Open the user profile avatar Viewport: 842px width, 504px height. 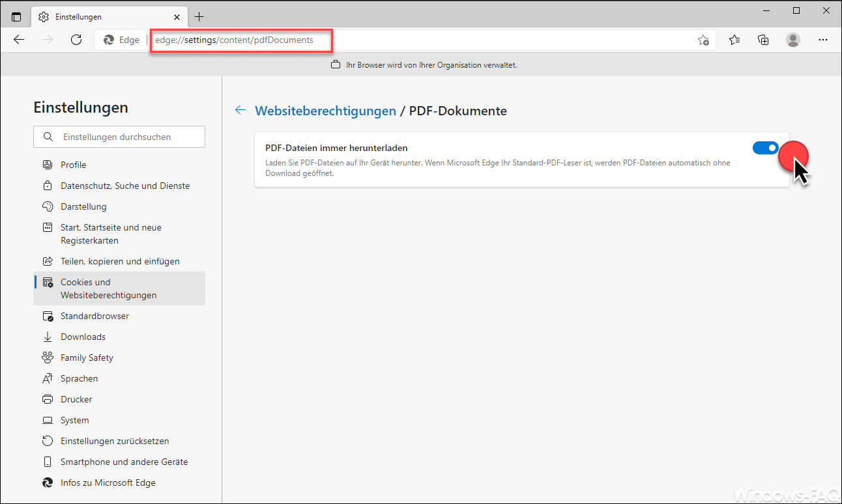tap(793, 40)
